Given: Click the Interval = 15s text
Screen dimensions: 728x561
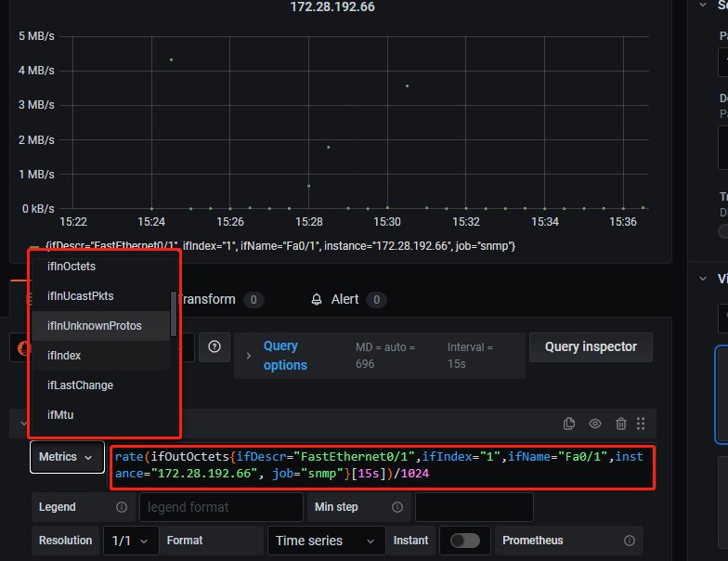Looking at the screenshot, I should 470,356.
